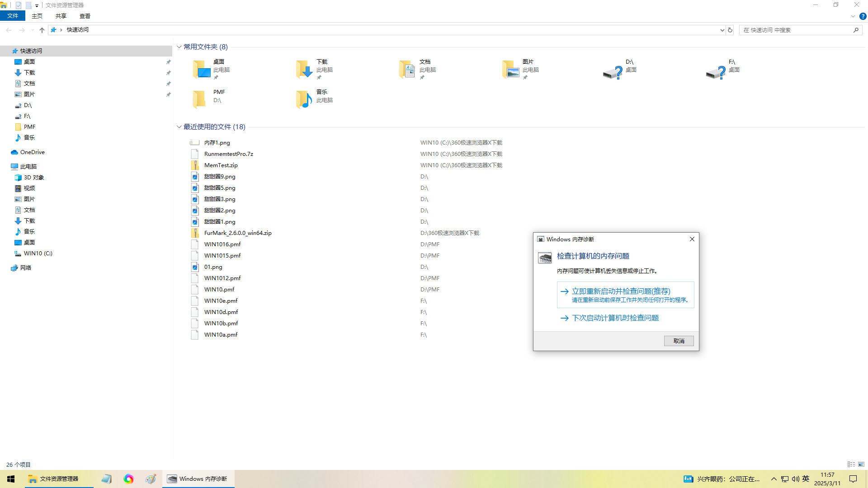Open the 音乐 folder icon in frequent folders

tap(304, 99)
